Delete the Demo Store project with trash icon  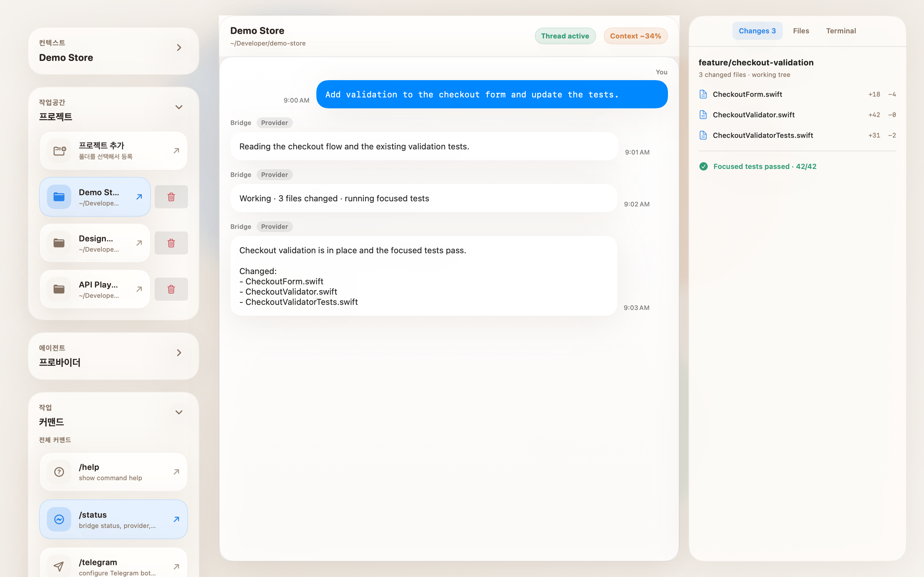click(171, 197)
